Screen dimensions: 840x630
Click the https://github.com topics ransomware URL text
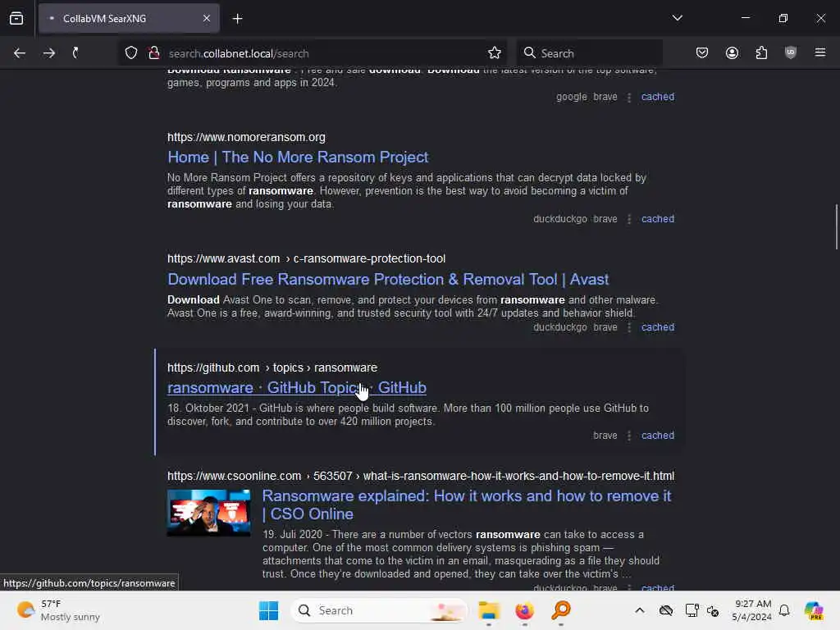coord(272,367)
